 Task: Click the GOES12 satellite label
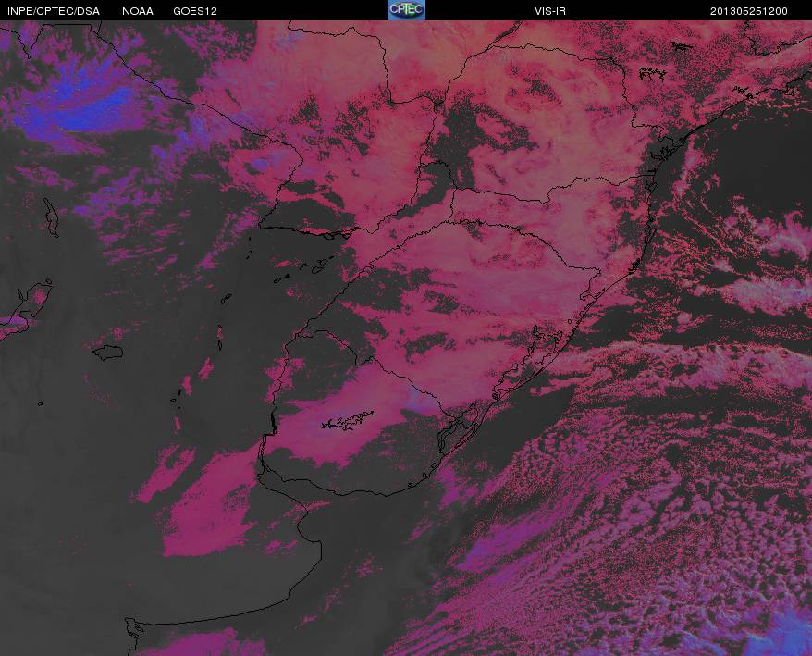195,11
